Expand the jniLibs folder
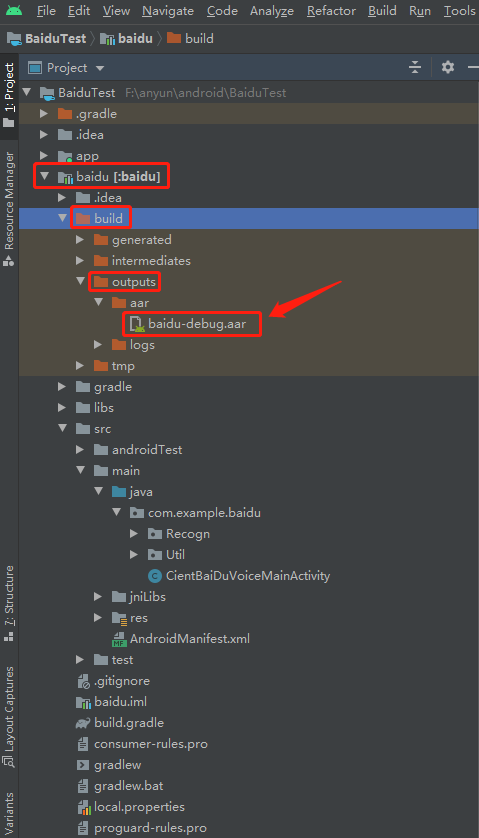 [99, 596]
